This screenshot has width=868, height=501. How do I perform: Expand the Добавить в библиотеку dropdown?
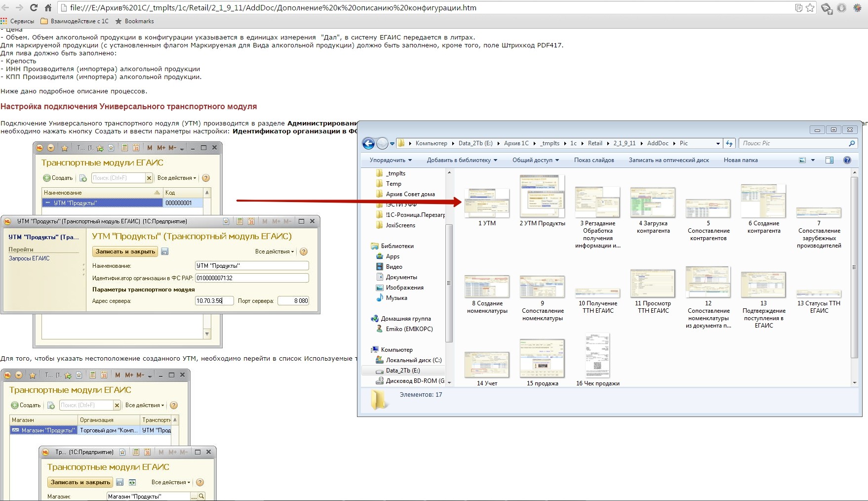click(x=462, y=160)
